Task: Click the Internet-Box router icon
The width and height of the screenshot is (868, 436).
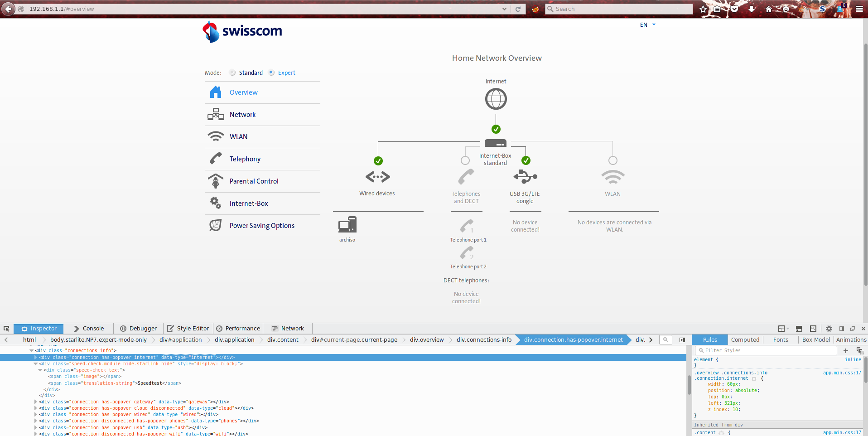Action: pyautogui.click(x=496, y=143)
